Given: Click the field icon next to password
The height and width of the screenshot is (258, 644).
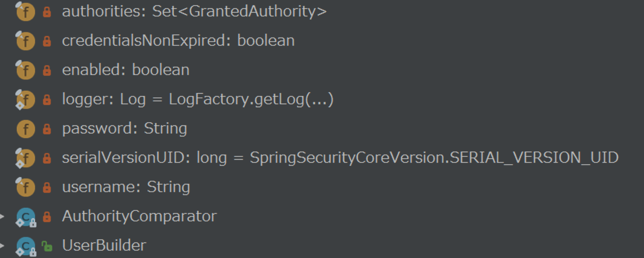Looking at the screenshot, I should [x=26, y=129].
